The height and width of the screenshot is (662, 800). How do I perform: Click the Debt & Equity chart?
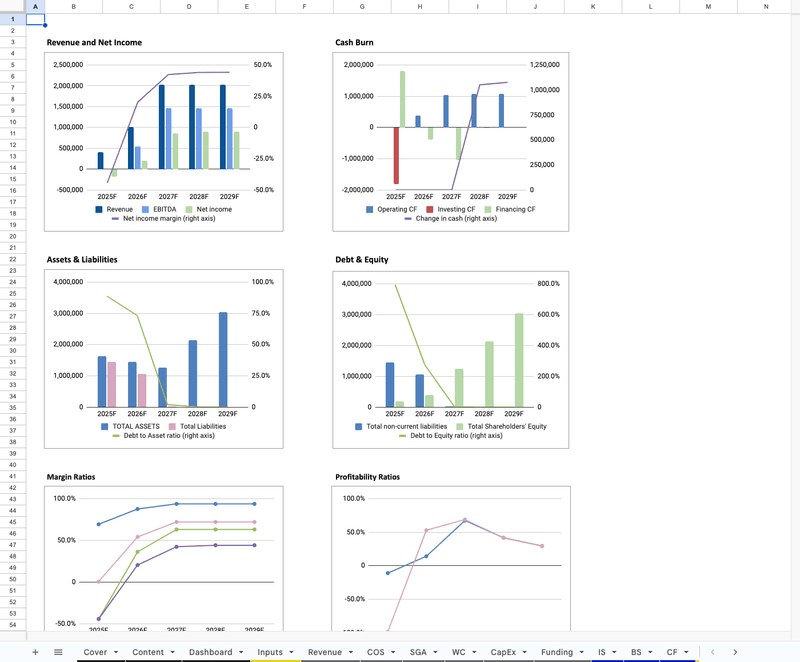[x=449, y=355]
